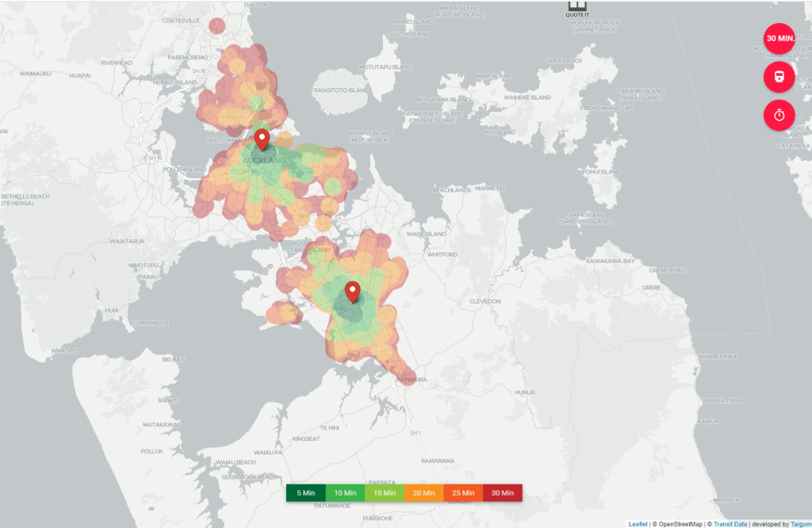Click the Papakura label on the map
The height and width of the screenshot is (528, 812).
pyautogui.click(x=412, y=380)
